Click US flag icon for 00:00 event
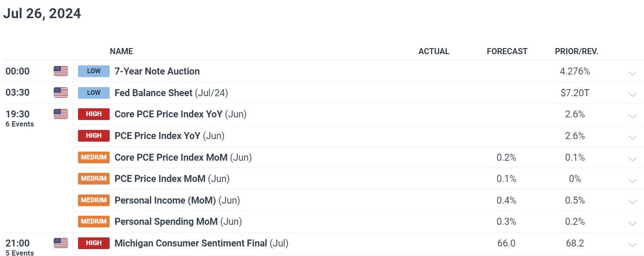The height and width of the screenshot is (256, 644). click(x=61, y=71)
